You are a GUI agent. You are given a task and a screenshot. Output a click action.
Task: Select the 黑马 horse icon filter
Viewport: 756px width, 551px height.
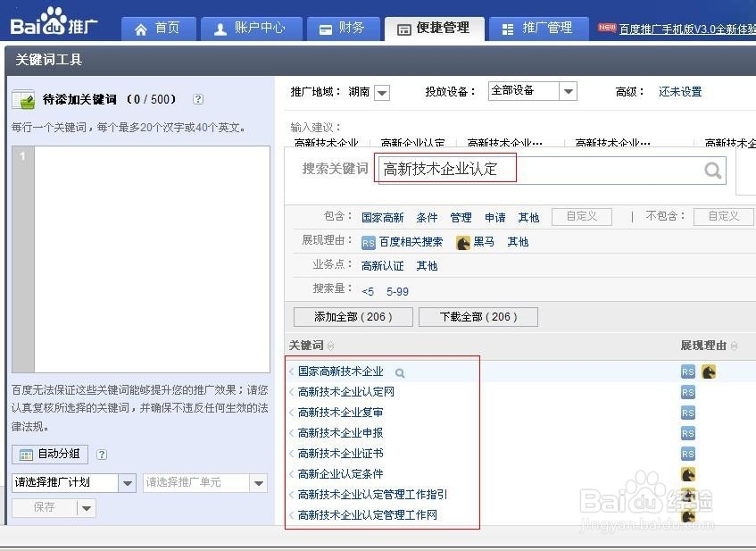[462, 242]
